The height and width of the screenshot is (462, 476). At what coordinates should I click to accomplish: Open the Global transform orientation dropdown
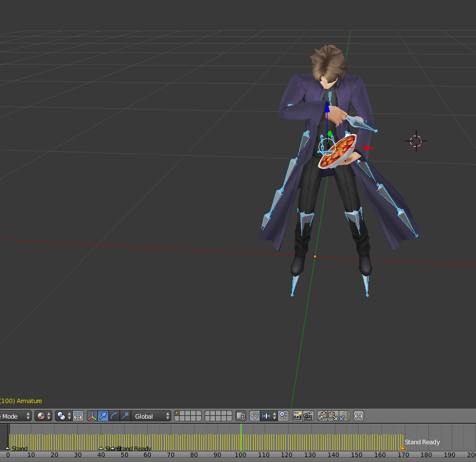[151, 416]
